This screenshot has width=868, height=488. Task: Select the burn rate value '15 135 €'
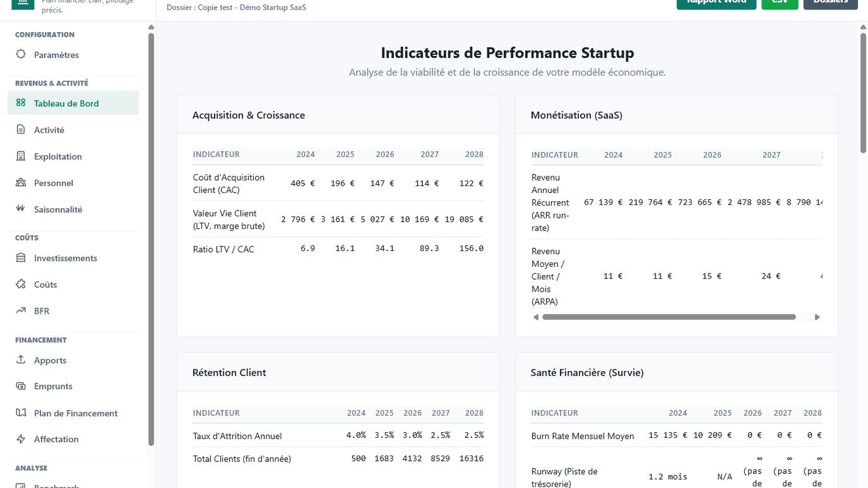[668, 435]
